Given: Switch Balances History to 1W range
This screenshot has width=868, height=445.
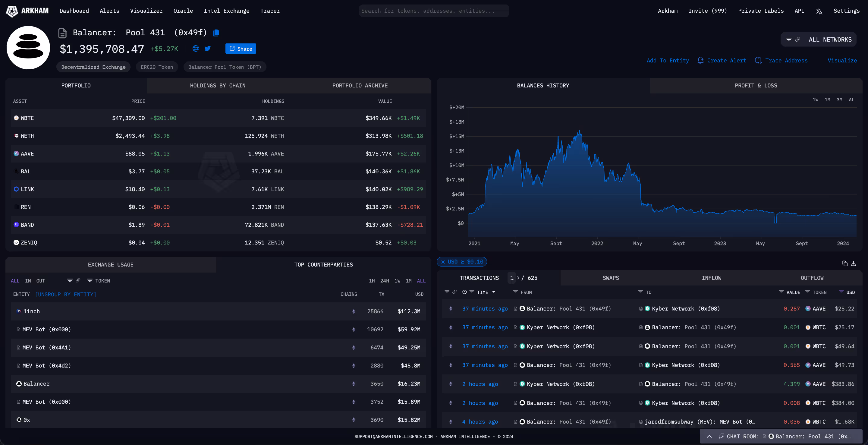Looking at the screenshot, I should pos(816,99).
